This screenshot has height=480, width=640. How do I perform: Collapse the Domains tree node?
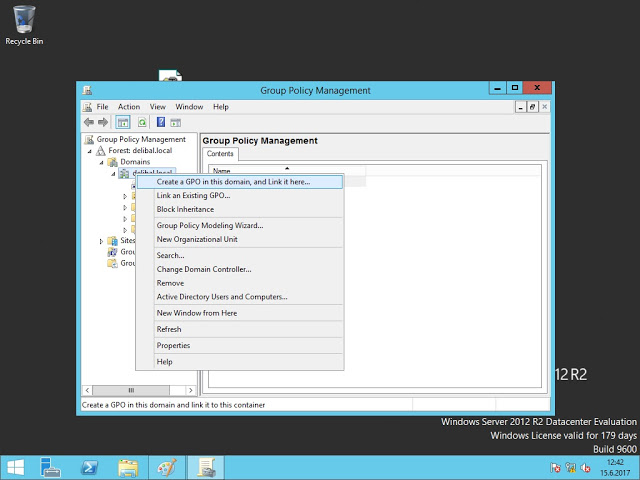pos(101,161)
